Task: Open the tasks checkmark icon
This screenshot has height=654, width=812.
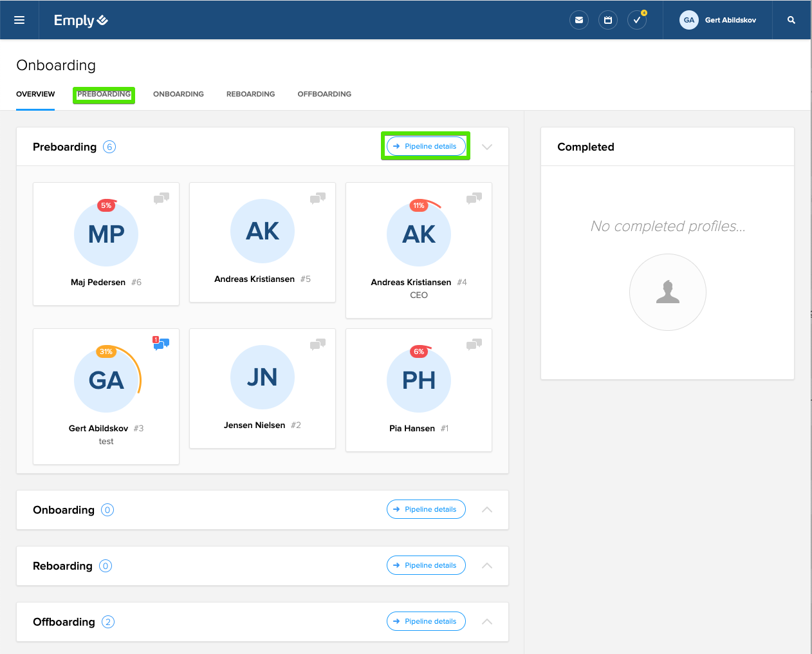Action: pos(637,20)
